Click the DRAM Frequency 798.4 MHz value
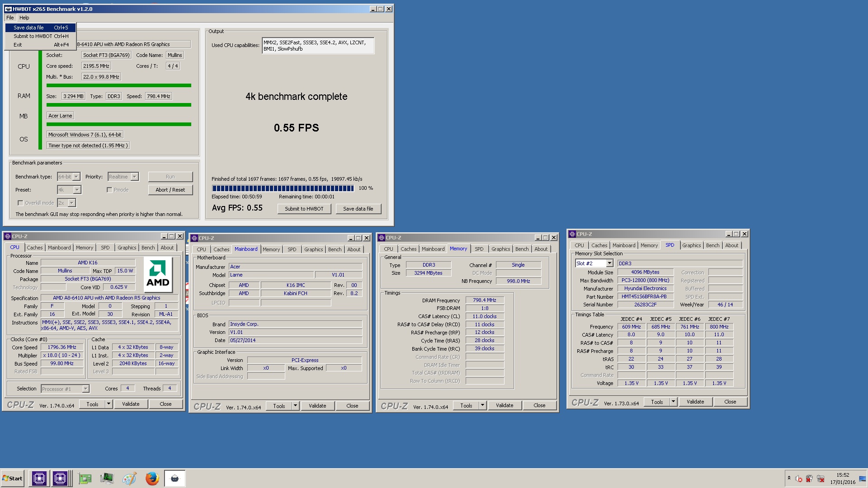This screenshot has height=488, width=868. click(x=485, y=300)
